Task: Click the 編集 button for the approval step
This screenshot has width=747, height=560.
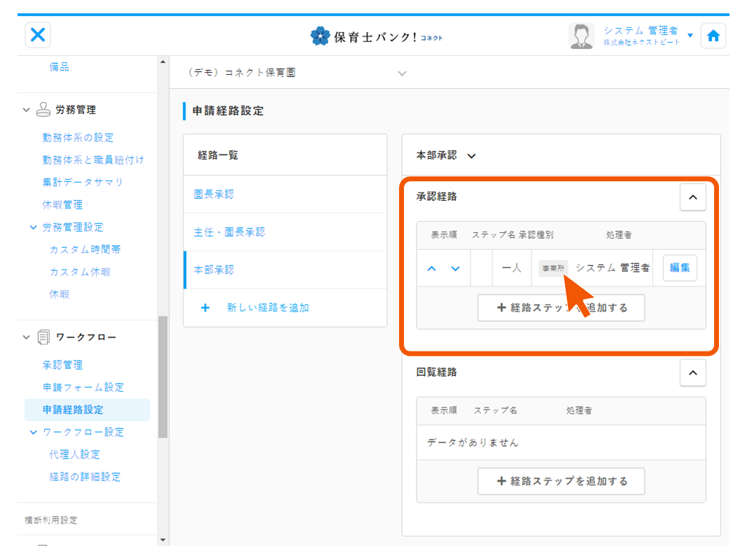Action: click(679, 268)
